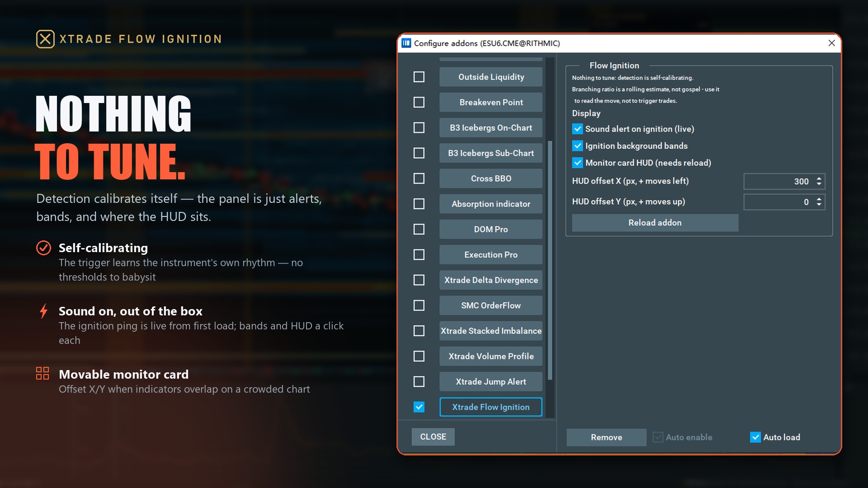Increase HUD offset X with up arrow
Screen dimensions: 868x488
click(819, 178)
